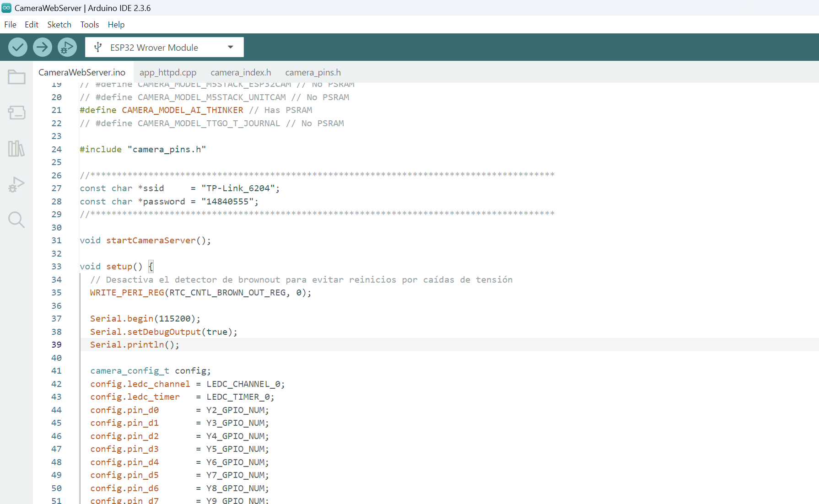This screenshot has width=819, height=504.
Task: Verify the CameraWebServer sketch
Action: pyautogui.click(x=17, y=47)
